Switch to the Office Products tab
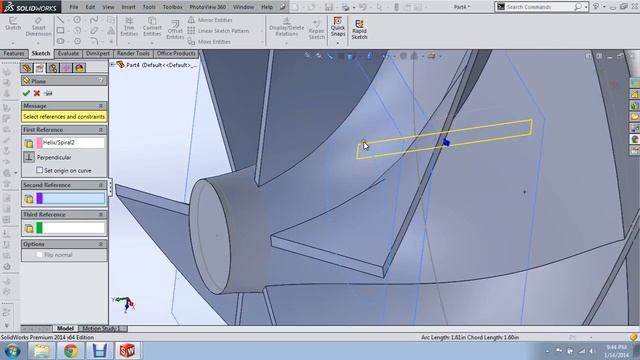 click(x=176, y=53)
